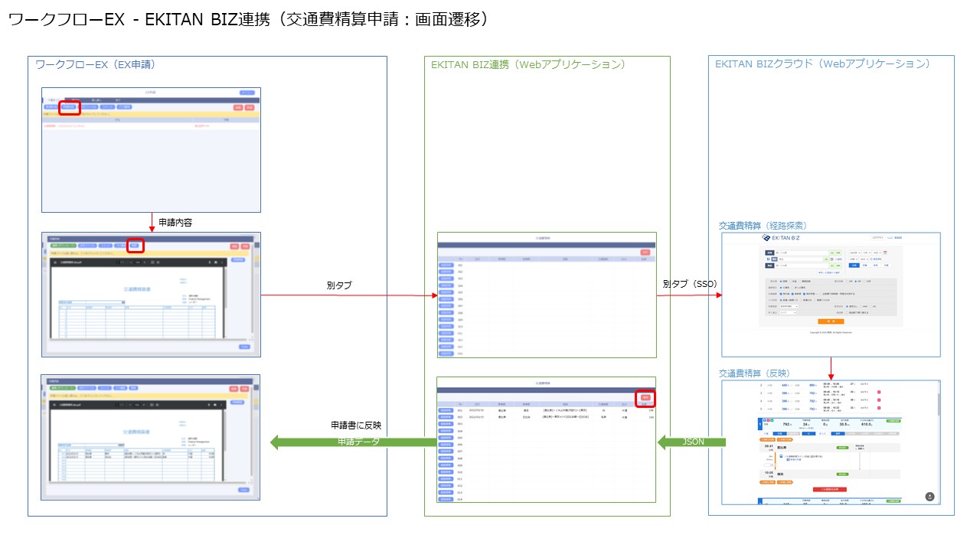Click the blue 申請内容 button in top EX申請 screen
This screenshot has height=551, width=980.
tap(69, 106)
